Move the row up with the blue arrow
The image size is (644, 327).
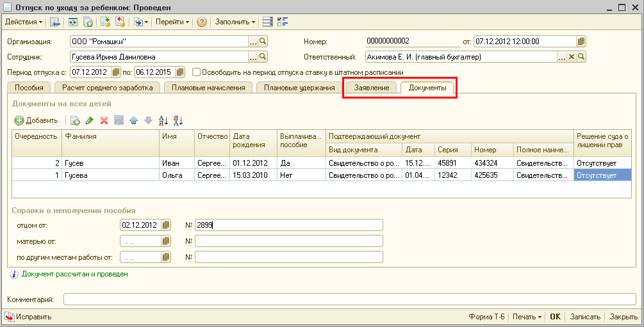[133, 120]
